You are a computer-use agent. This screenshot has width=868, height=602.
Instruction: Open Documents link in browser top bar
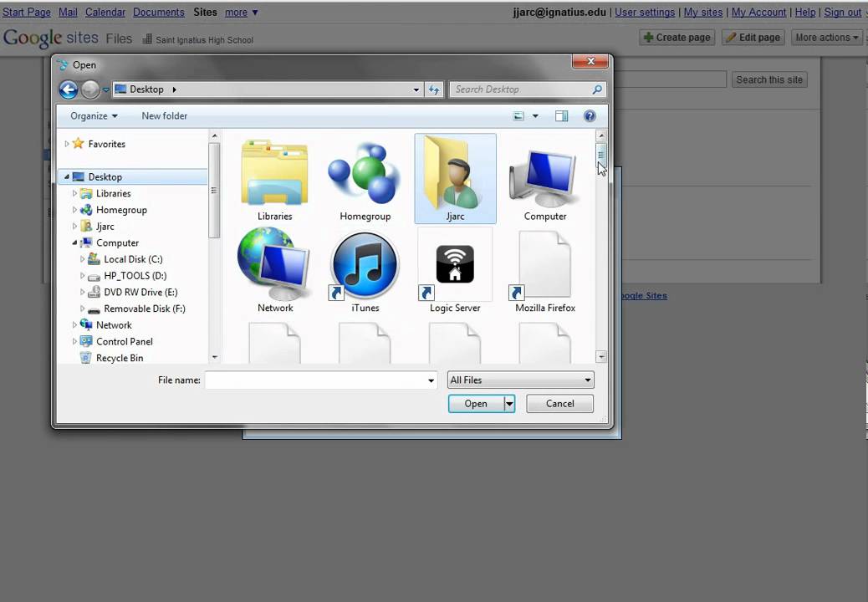tap(158, 13)
